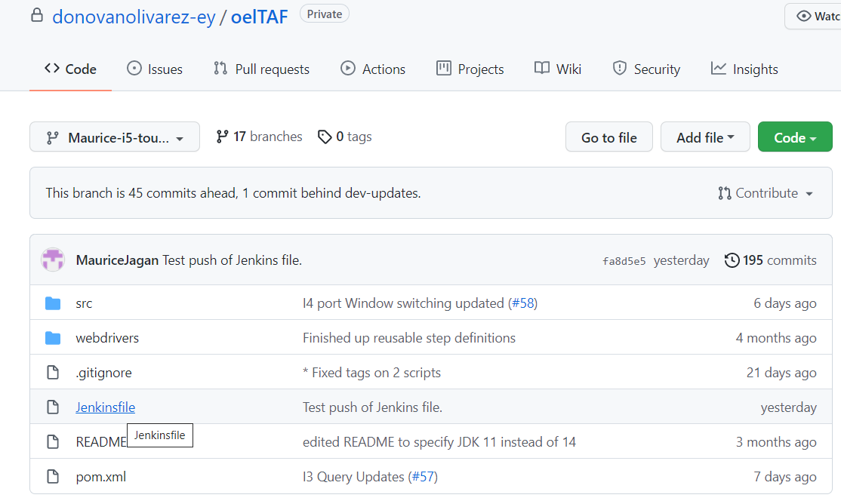Open the latest commit message 'Test push of Jenkins file.'
Screen dimensions: 841x504
click(233, 260)
